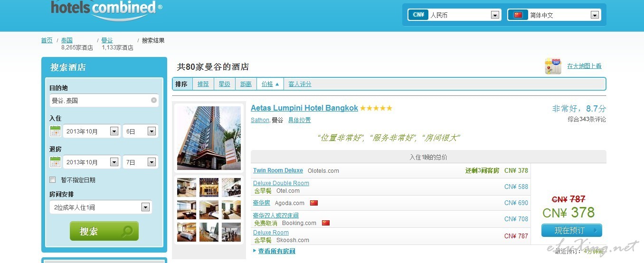Viewport: 644px width, 263px height.
Task: Click the China flag next to Agoda.com
Action: (x=314, y=203)
